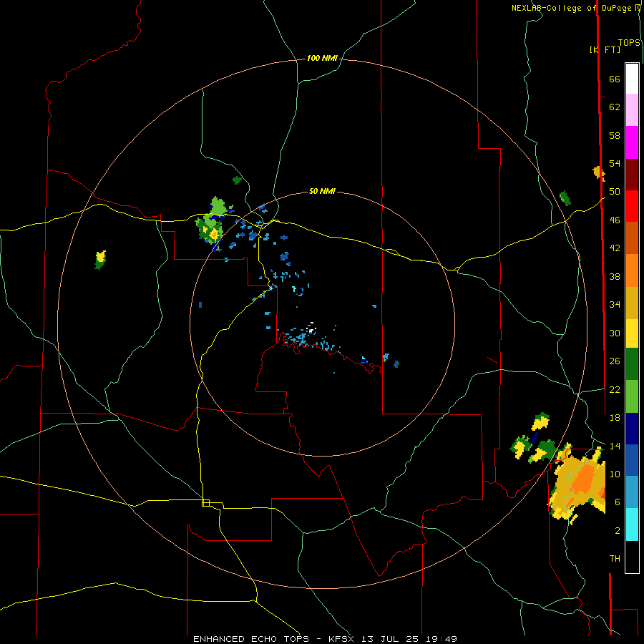Click the legend value 10
This screenshot has height=644, width=644.
click(x=615, y=474)
